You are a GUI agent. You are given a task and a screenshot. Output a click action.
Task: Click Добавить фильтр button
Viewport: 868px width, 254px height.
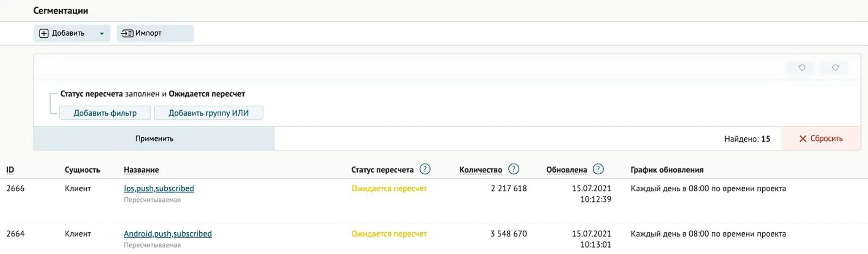105,113
